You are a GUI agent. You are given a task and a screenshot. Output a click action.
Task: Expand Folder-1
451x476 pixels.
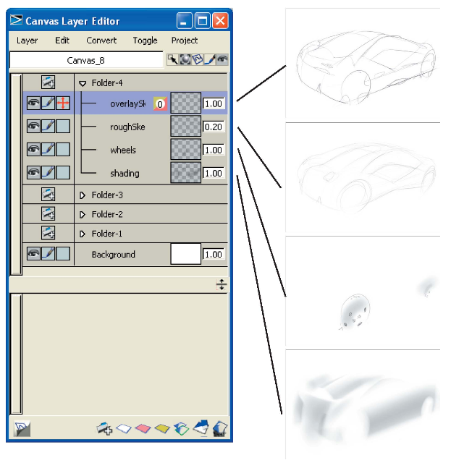point(83,234)
